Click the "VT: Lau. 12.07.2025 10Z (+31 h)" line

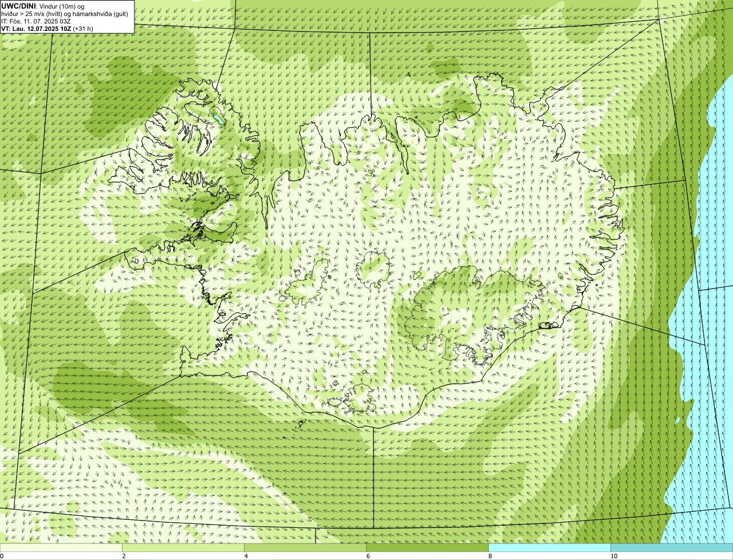(x=47, y=28)
